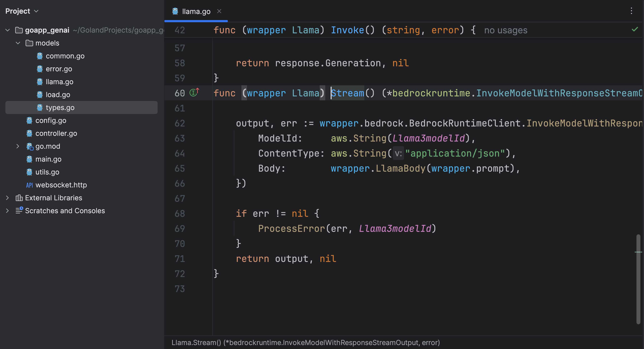Click the Go gopher icon beside common.go
Viewport: 644px width, 349px height.
(40, 56)
